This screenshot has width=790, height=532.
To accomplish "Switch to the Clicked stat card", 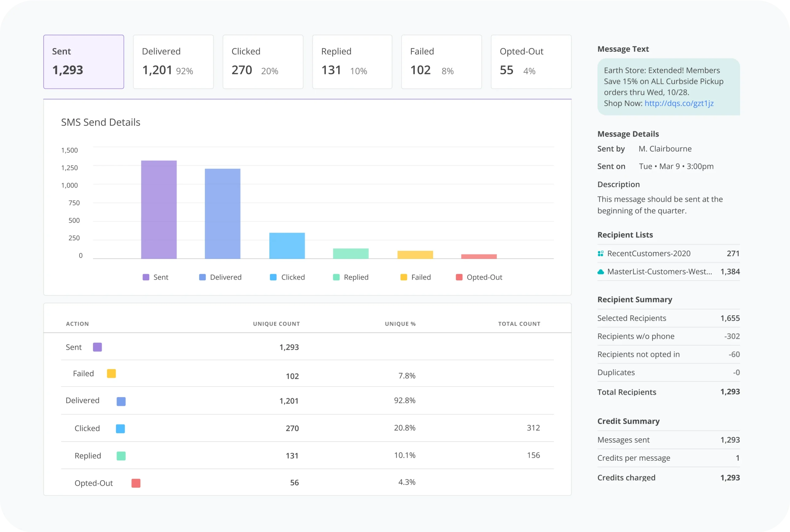I will tap(263, 62).
